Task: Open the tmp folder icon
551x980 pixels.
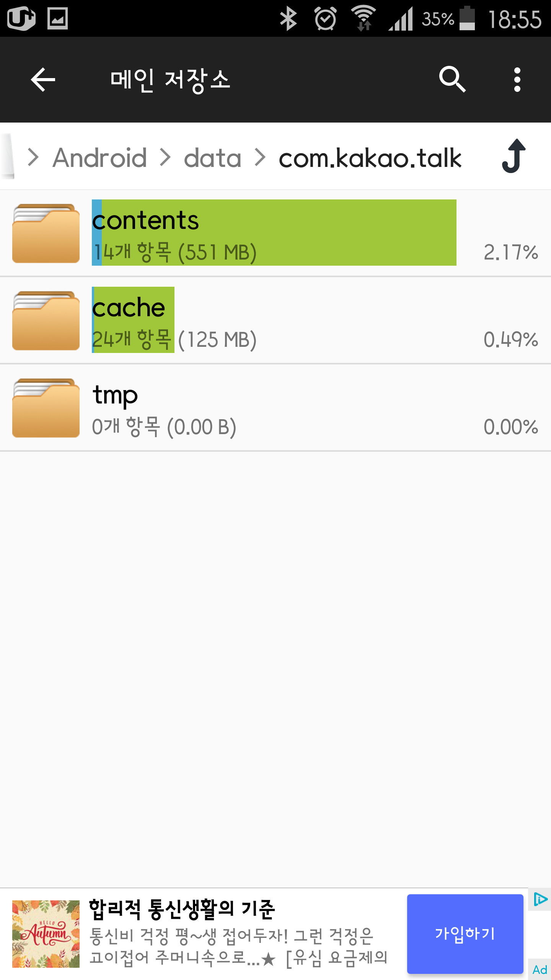Action: coord(46,408)
